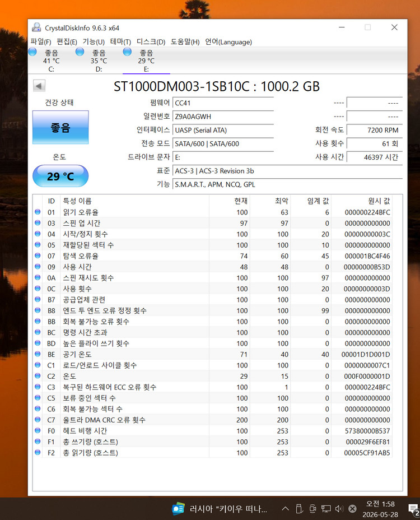This screenshot has width=420, height=520.
Task: Click the power on hours 46397 시간
Action: (x=374, y=157)
